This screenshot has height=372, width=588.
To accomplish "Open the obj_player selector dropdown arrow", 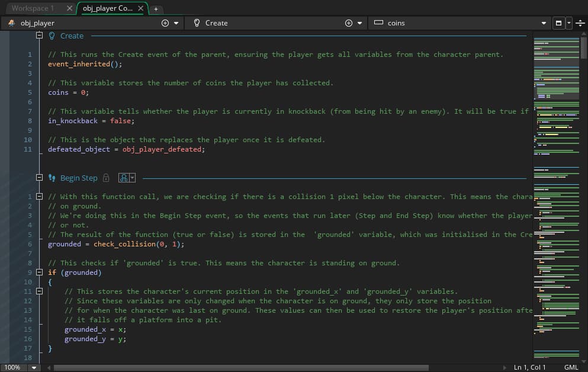I will point(175,23).
